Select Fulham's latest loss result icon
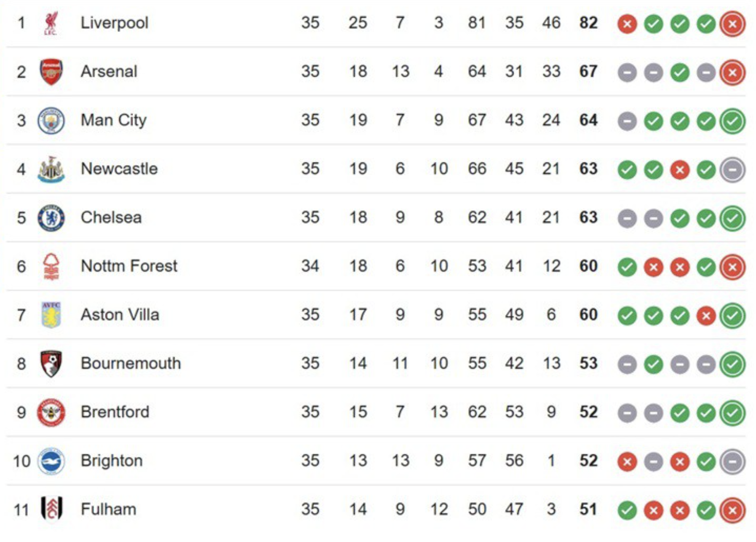The width and height of the screenshot is (756, 542). (x=732, y=510)
